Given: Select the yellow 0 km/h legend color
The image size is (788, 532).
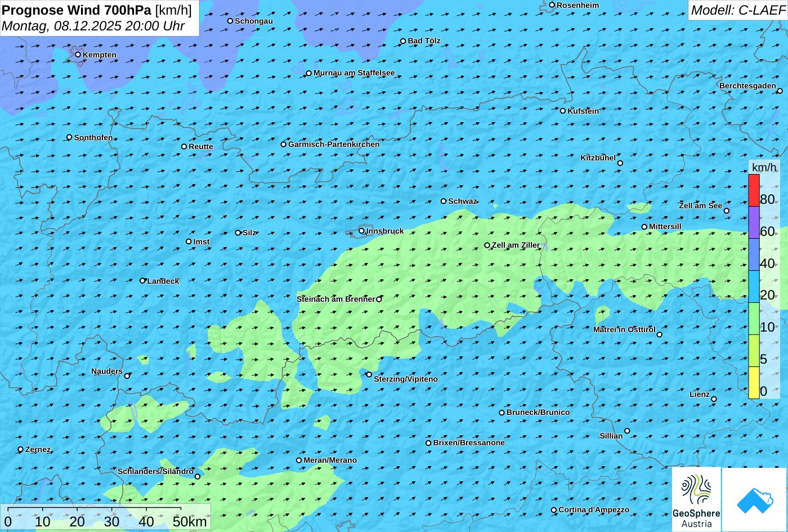Looking at the screenshot, I should (x=754, y=383).
